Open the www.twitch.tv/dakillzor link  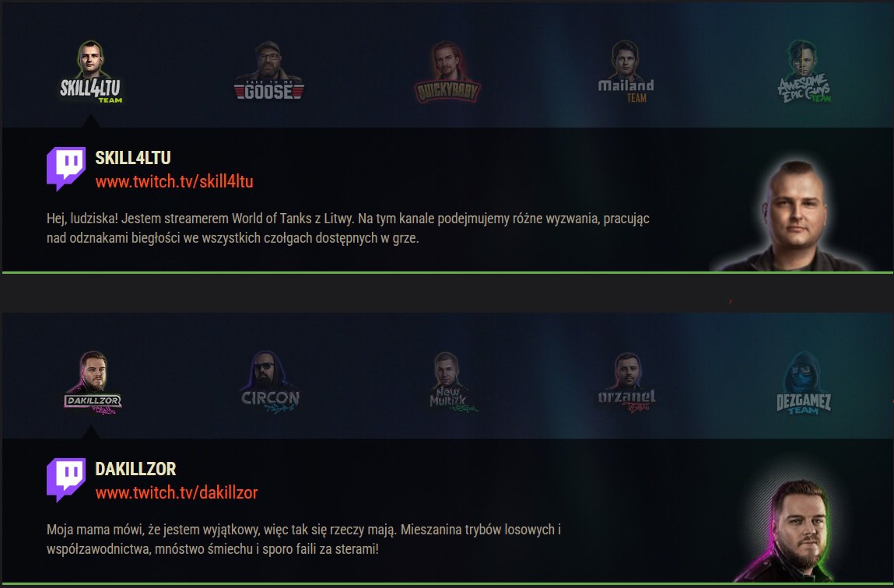(x=176, y=493)
